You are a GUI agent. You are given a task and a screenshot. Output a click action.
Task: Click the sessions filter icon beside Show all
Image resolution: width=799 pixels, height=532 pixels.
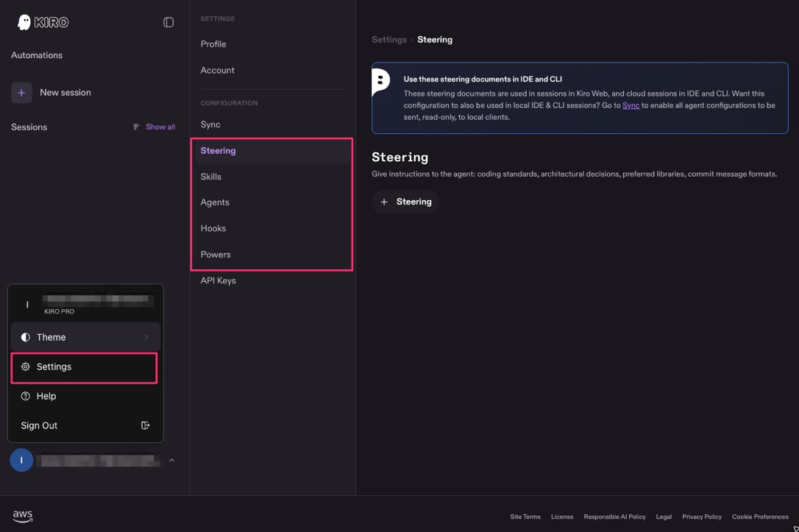pos(136,127)
